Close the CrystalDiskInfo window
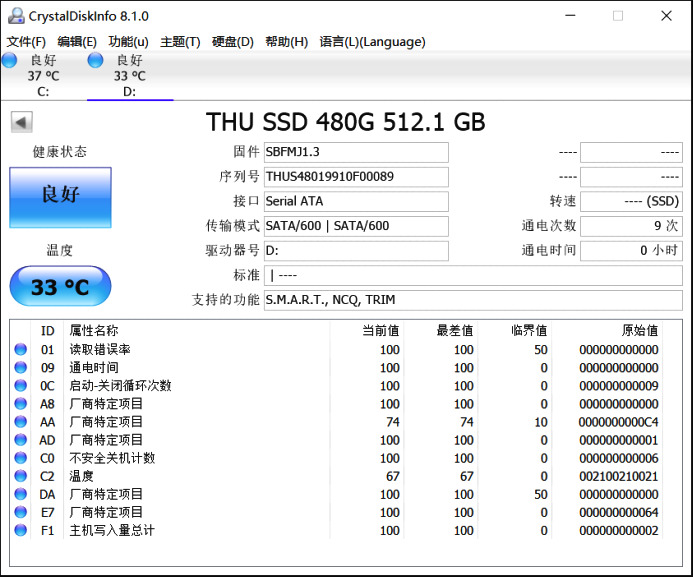The height and width of the screenshot is (577, 693). coord(666,15)
